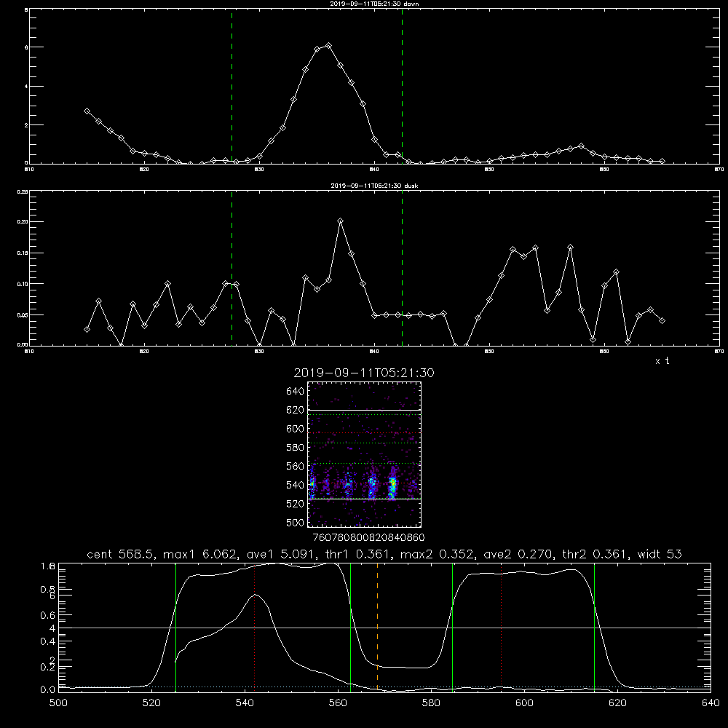Click the peak of the inner curve near 542

pos(256,595)
